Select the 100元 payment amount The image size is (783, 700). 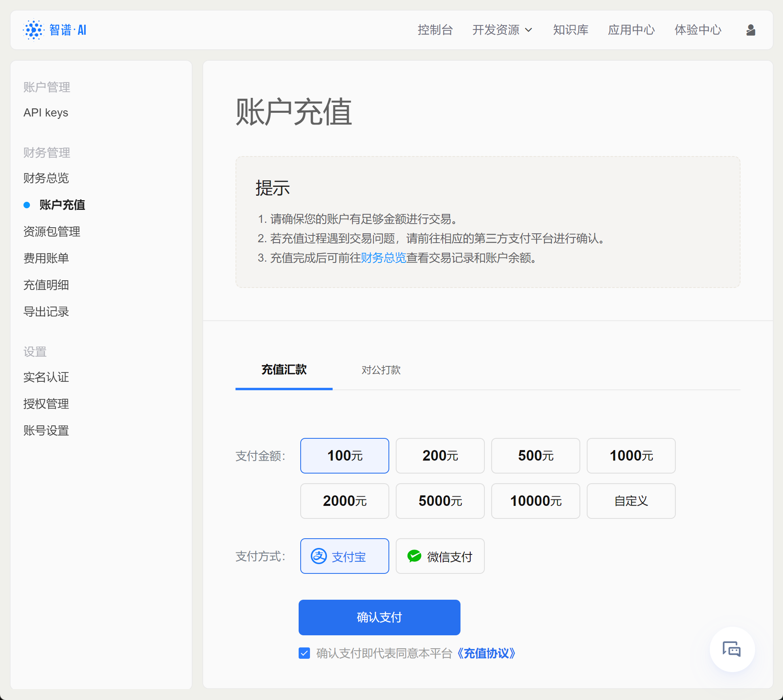click(344, 456)
